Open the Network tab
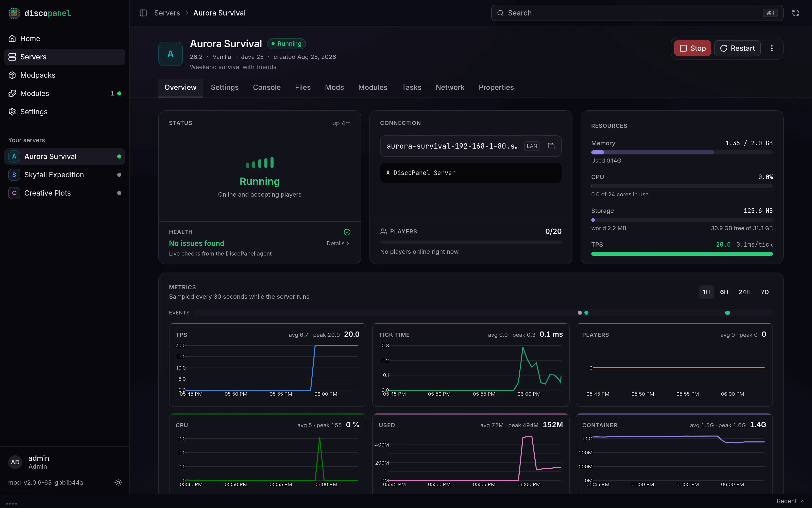Screen dimensions: 812x508 (450, 88)
